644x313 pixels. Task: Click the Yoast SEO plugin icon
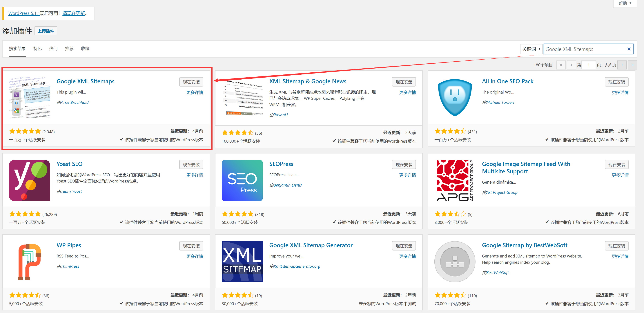click(30, 180)
